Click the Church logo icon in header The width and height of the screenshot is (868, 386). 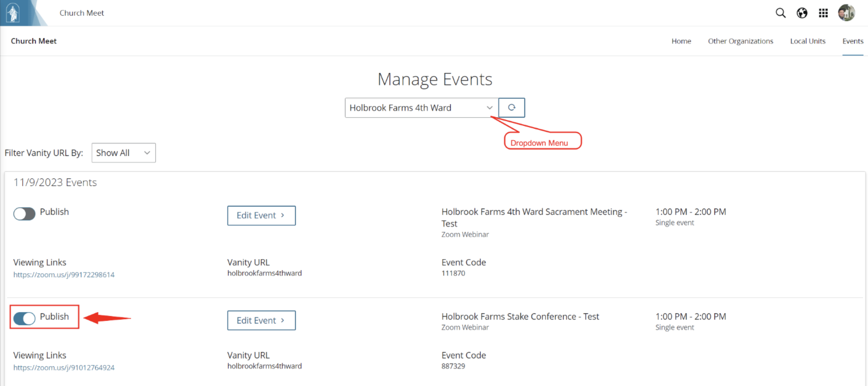pos(13,13)
